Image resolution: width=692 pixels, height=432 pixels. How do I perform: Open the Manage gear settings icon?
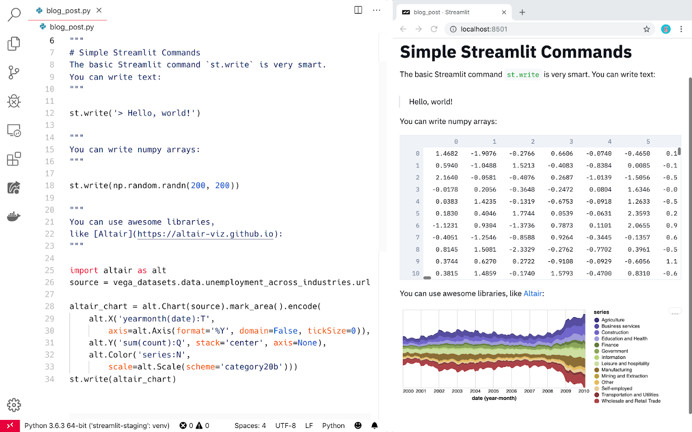point(14,405)
